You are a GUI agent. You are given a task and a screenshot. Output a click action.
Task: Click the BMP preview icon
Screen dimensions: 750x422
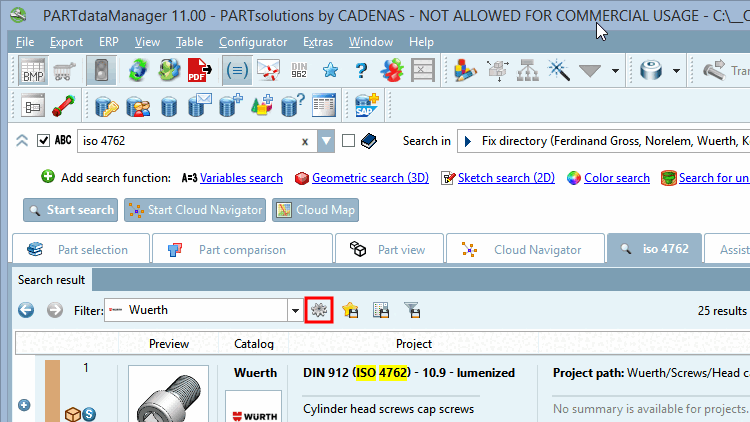coord(33,71)
